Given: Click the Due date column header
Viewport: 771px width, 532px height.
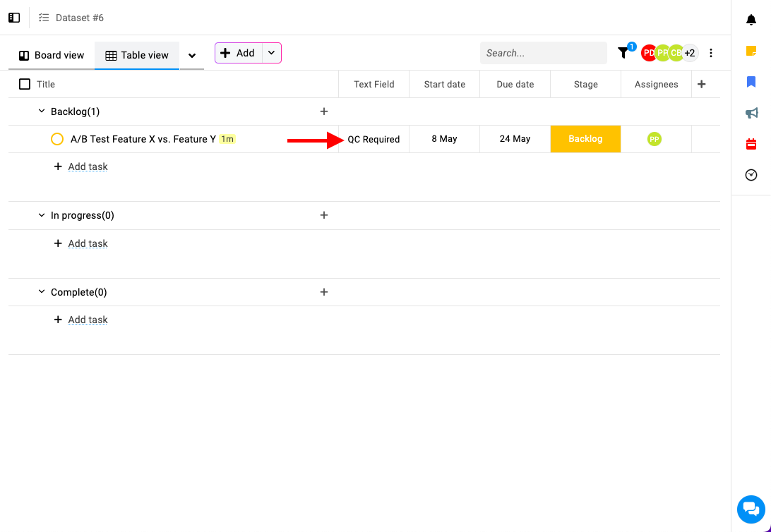Looking at the screenshot, I should click(515, 85).
